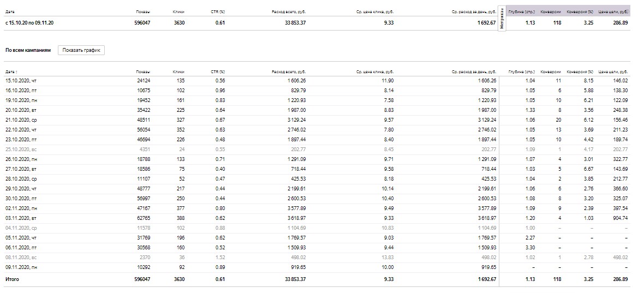
Task: Click daily table's Ср. цена клика header
Action: tap(375, 72)
